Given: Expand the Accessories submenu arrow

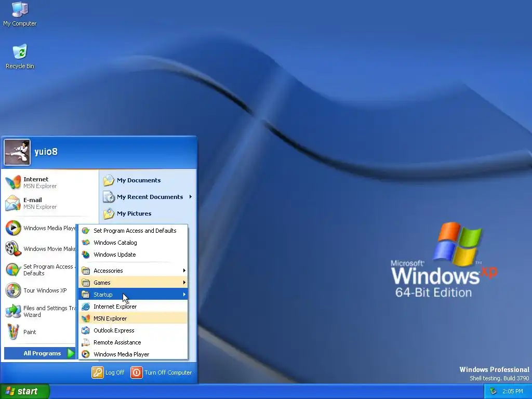Looking at the screenshot, I should coord(184,270).
